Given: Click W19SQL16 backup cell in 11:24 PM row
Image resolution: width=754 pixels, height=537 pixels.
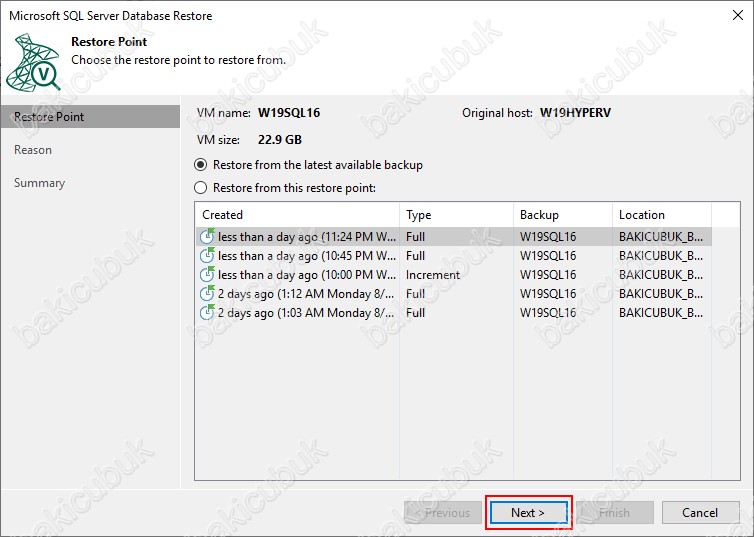Looking at the screenshot, I should pyautogui.click(x=548, y=237).
